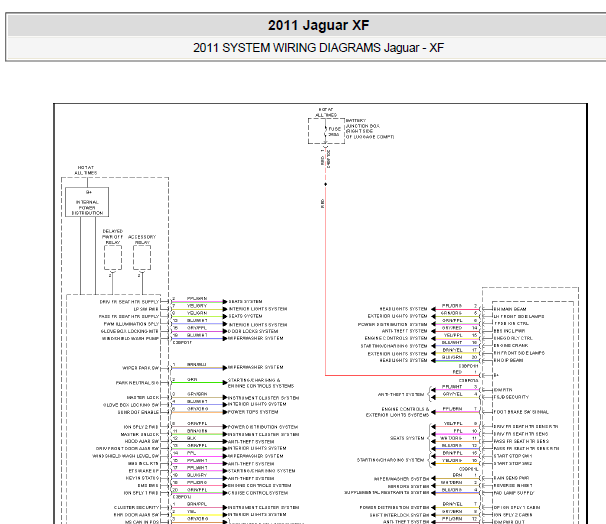This screenshot has width=606, height=524.
Task: Click the "RH MAIN BEAM" pin label
Action: pos(510,309)
